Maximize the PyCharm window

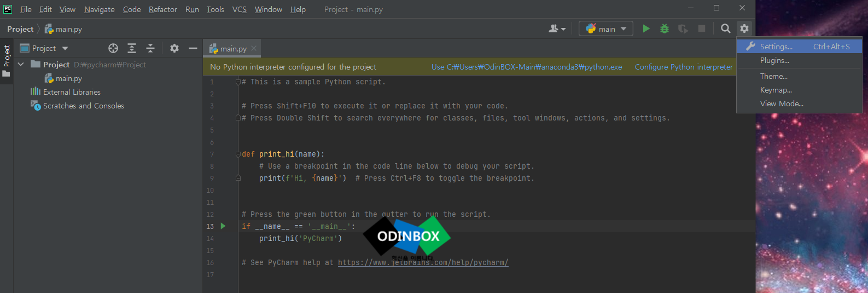716,8
